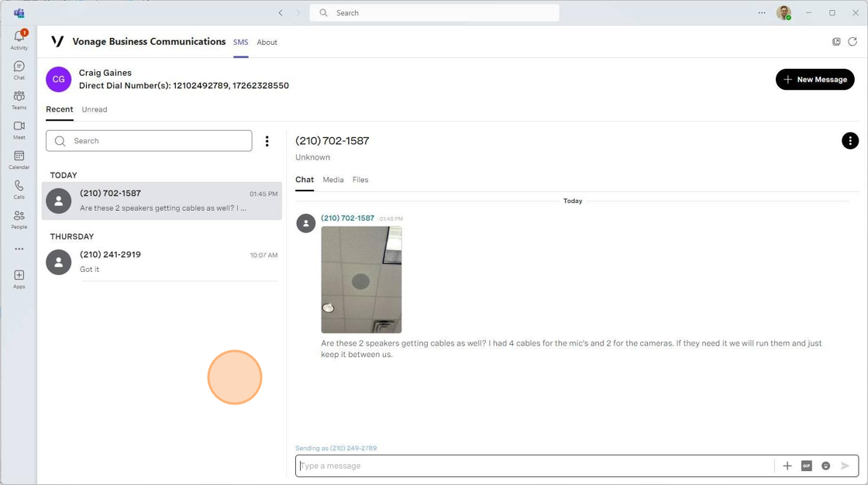Image resolution: width=868 pixels, height=485 pixels.
Task: Switch to the SMS tab
Action: [241, 42]
